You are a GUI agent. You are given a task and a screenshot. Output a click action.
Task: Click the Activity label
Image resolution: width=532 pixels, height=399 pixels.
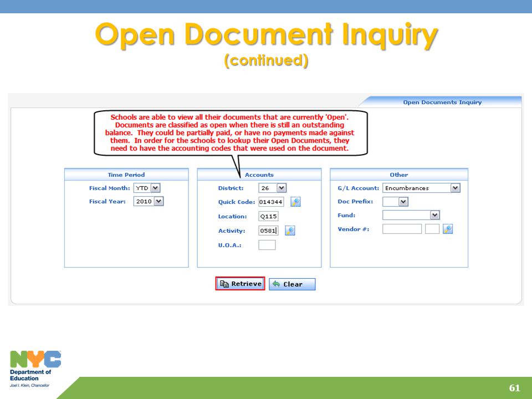click(232, 231)
